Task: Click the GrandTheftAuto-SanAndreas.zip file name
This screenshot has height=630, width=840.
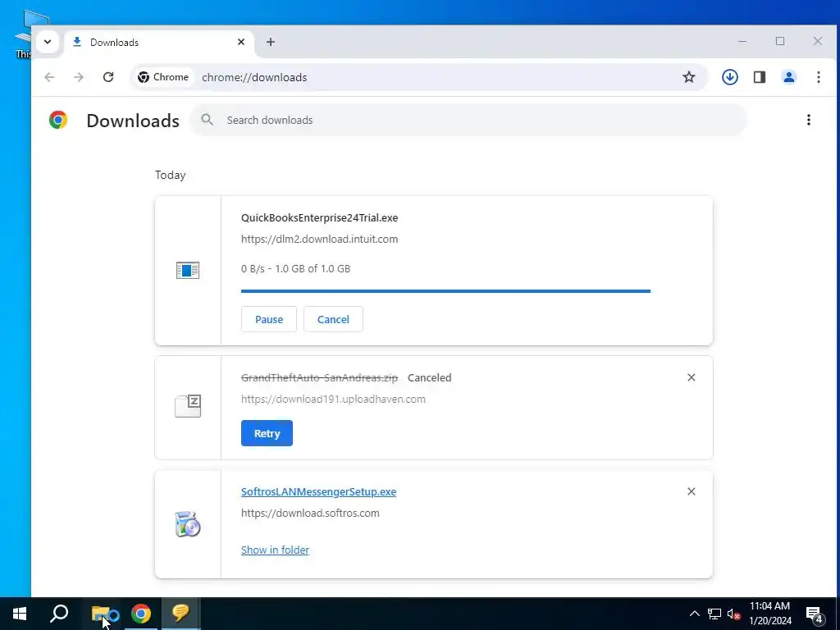Action: coord(319,377)
